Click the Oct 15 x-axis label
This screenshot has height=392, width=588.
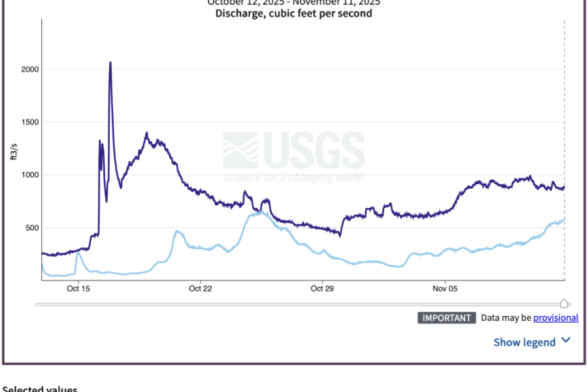tap(78, 288)
